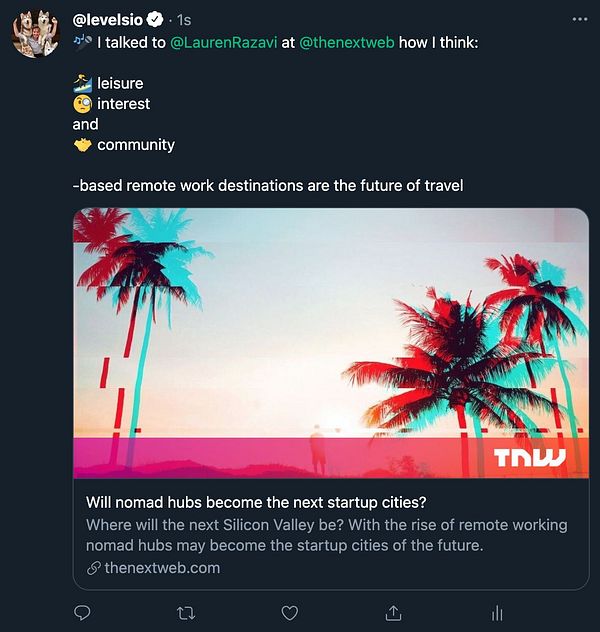Screen dimensions: 600x632
Task: Click the thenextweb.com domain link
Action: [162, 568]
